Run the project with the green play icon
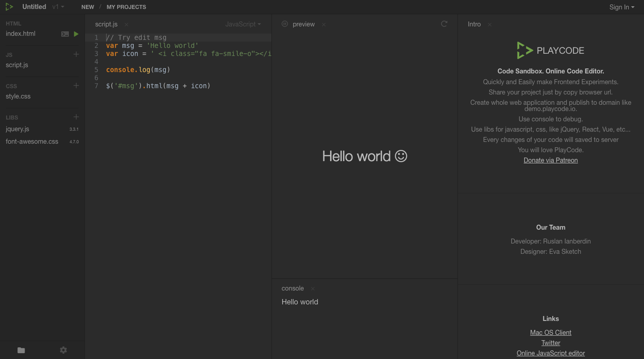The width and height of the screenshot is (644, 359). coord(76,34)
